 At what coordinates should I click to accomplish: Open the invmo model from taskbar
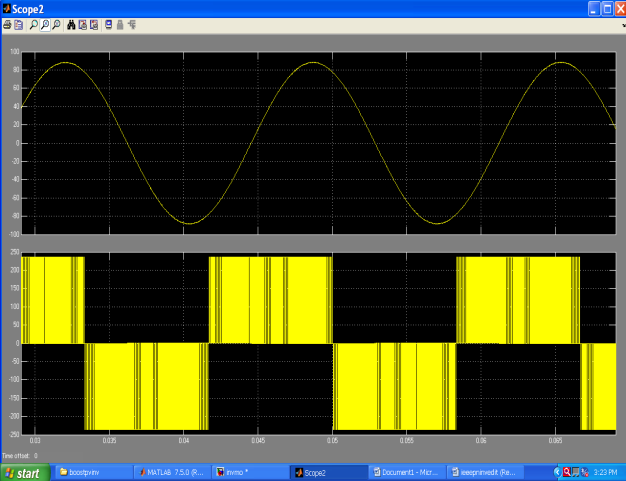click(x=249, y=471)
